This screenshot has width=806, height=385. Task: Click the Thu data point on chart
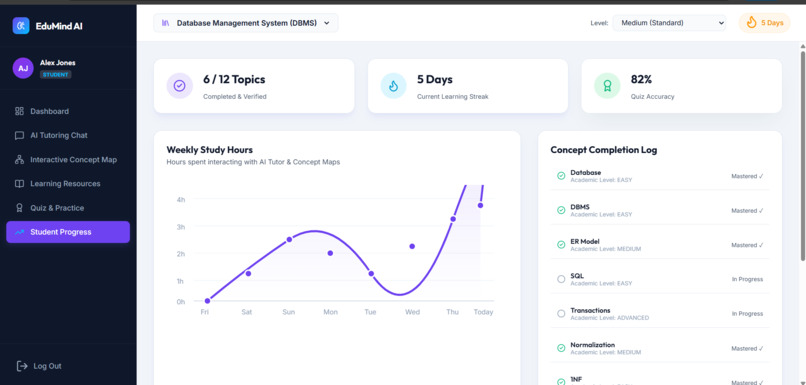pyautogui.click(x=453, y=219)
